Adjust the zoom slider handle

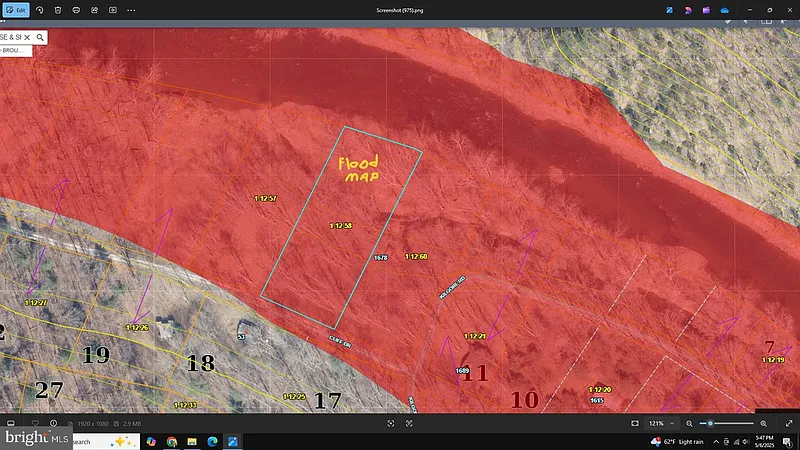710,423
